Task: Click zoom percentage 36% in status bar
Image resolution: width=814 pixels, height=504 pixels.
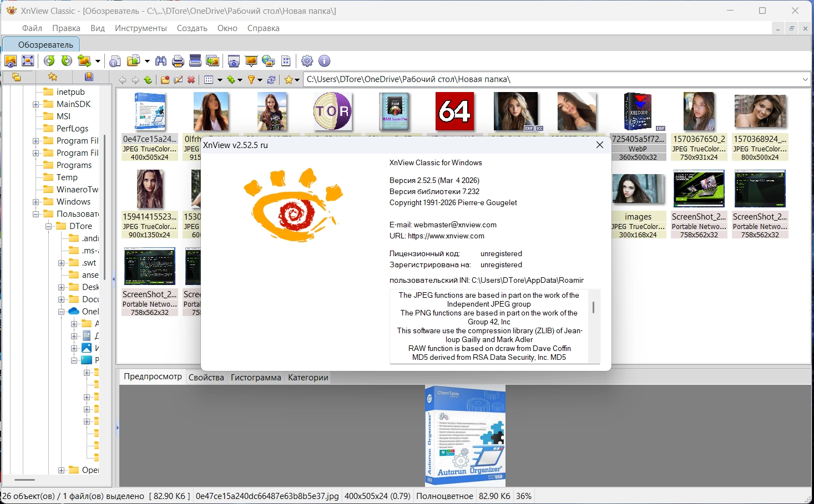Action: click(x=524, y=496)
